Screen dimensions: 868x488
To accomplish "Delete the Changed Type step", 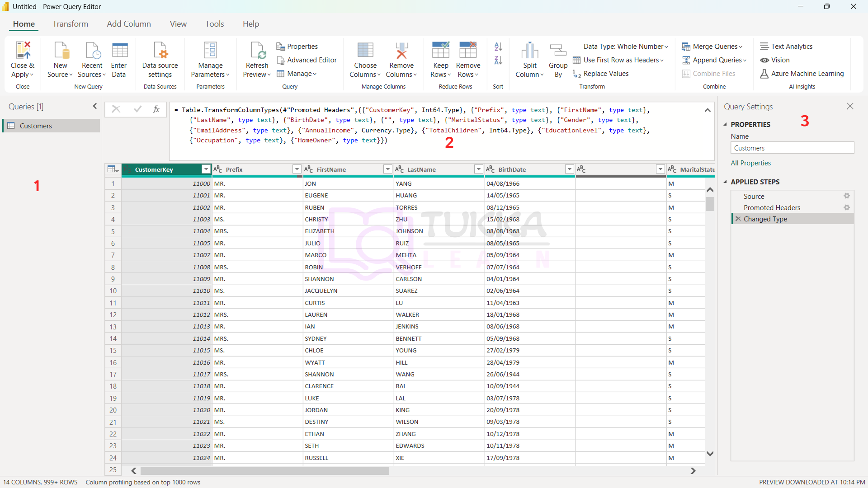I will [738, 219].
